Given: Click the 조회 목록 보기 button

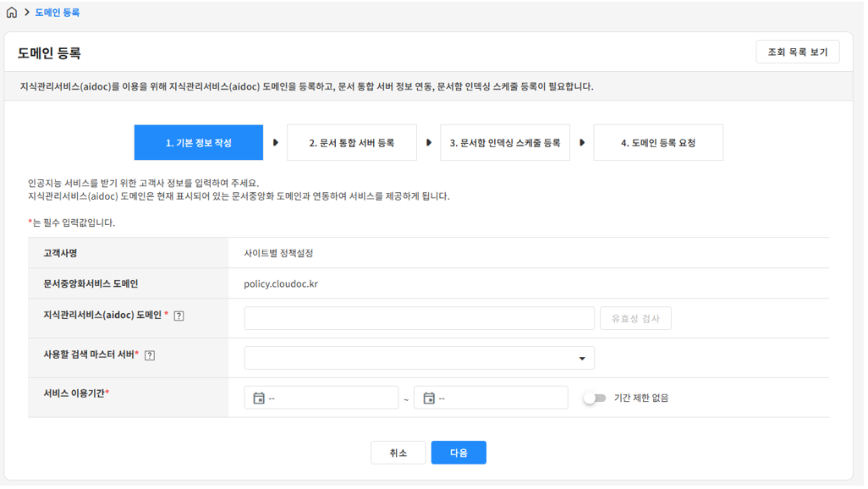Looking at the screenshot, I should [x=797, y=52].
